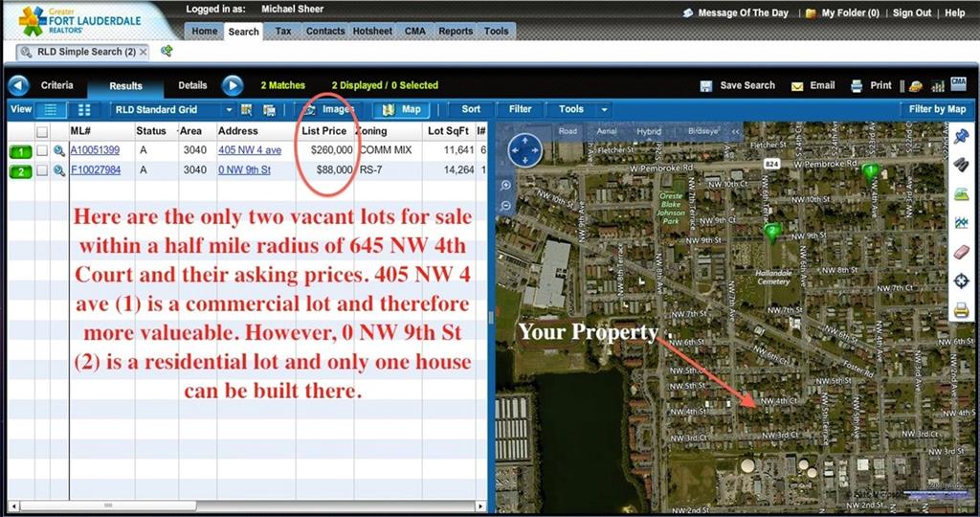Check the box for listing F10027984
Screen dimensions: 980x517
42,170
